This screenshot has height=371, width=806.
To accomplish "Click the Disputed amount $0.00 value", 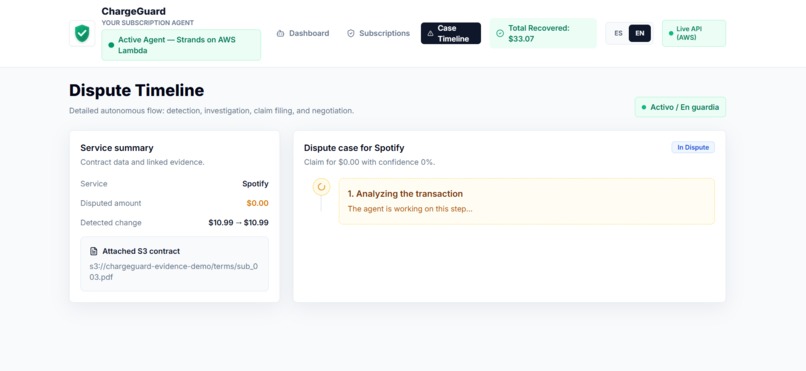I will click(257, 203).
